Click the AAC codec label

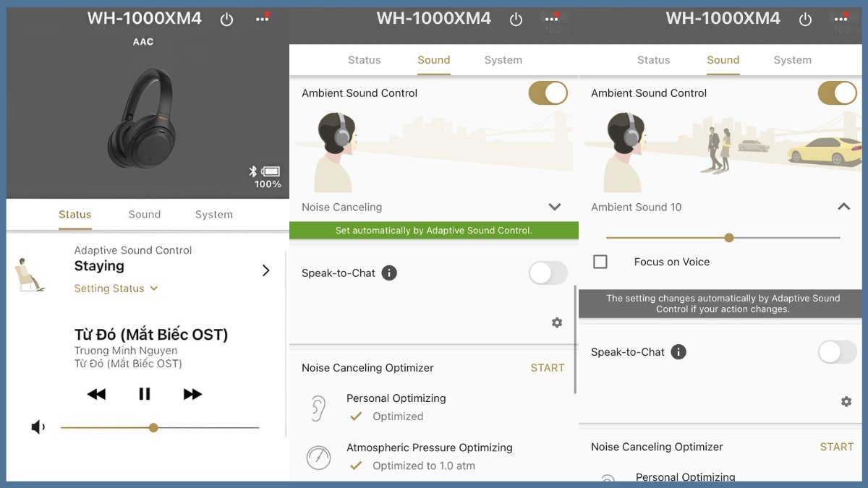[x=143, y=42]
